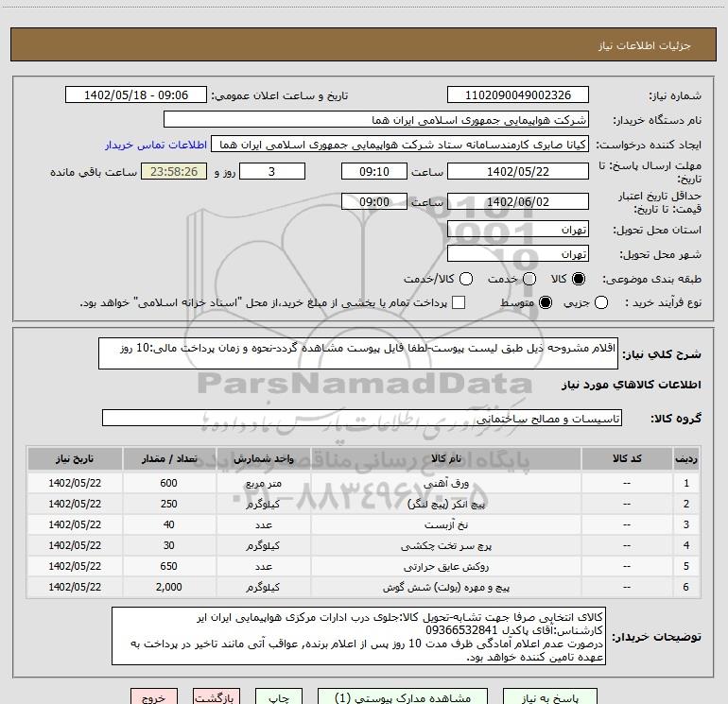This screenshot has width=728, height=704.
Task: Select the کالا radio button
Action: pyautogui.click(x=579, y=280)
